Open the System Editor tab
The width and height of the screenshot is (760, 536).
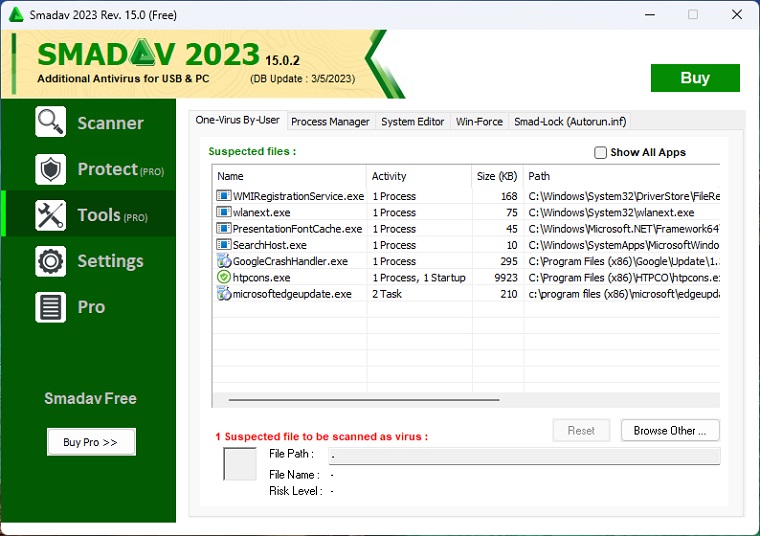[412, 122]
